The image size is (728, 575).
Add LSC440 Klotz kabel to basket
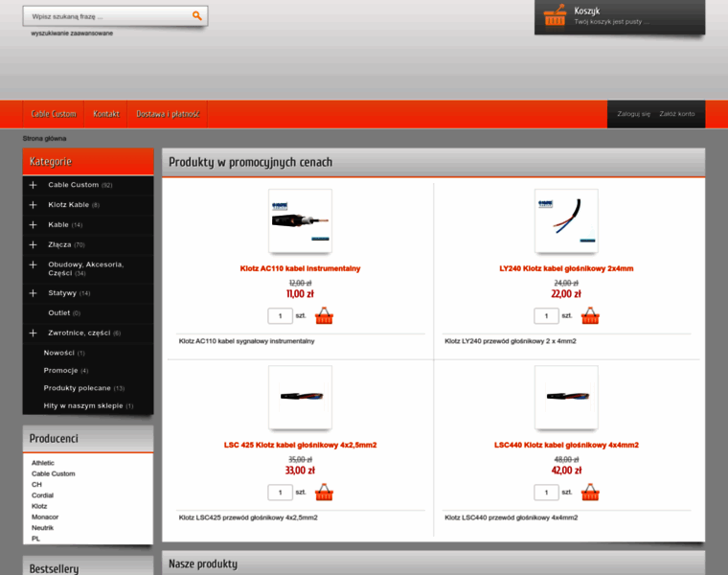[x=590, y=493]
